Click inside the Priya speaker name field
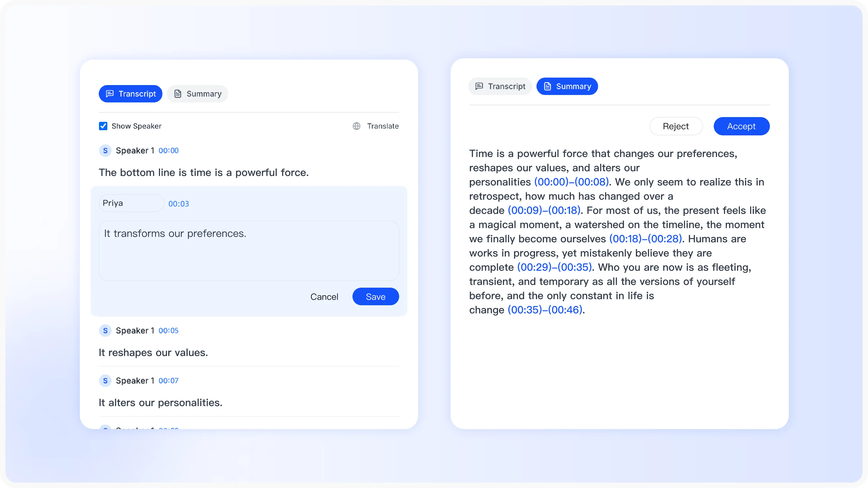 coord(131,203)
